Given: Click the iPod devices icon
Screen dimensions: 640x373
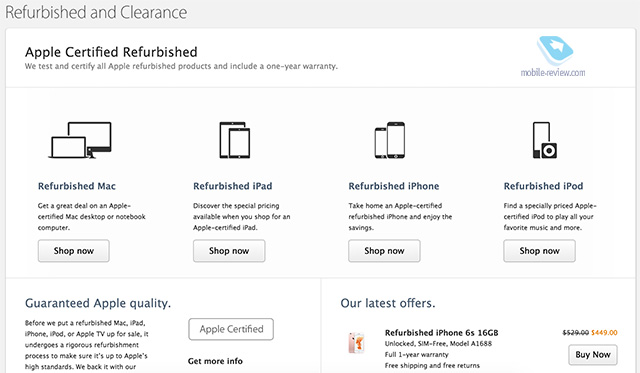Looking at the screenshot, I should (545, 140).
